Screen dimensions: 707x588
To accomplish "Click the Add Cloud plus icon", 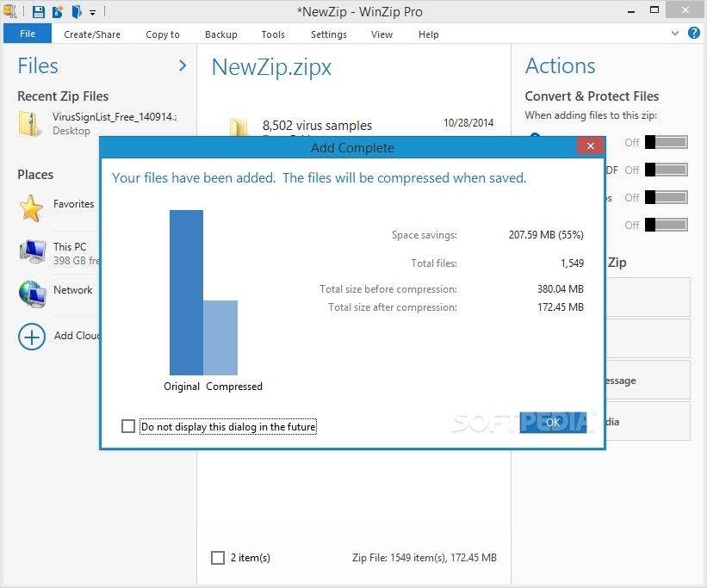I will [32, 337].
